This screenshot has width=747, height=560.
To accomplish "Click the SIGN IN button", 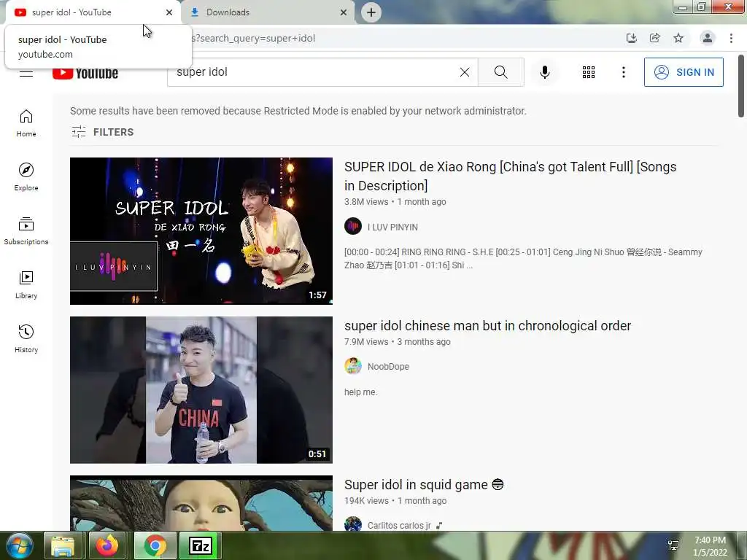I will click(684, 72).
